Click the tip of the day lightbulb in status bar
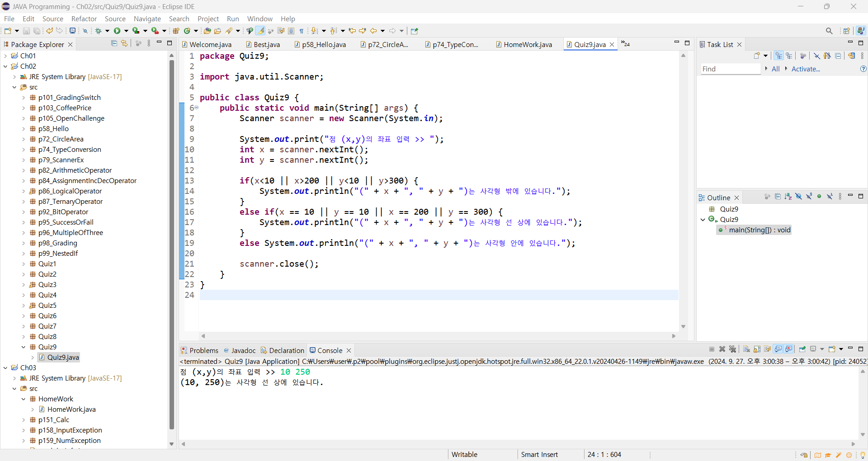The image size is (868, 461). pos(862,455)
